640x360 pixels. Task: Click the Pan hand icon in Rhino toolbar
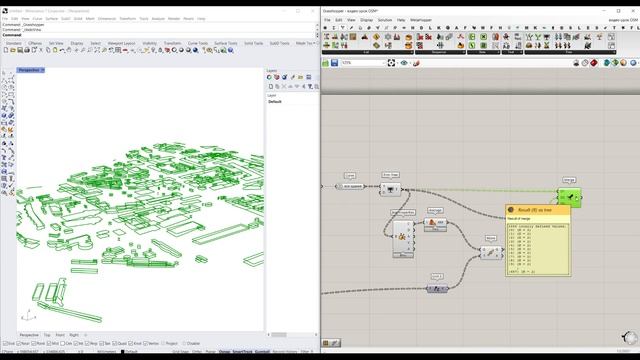69,50
